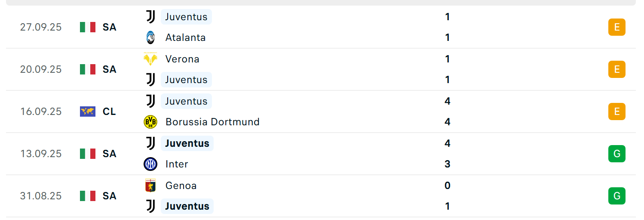Open the orange E badge for Juventus–Atalanta
644x220 pixels.
pos(616,27)
